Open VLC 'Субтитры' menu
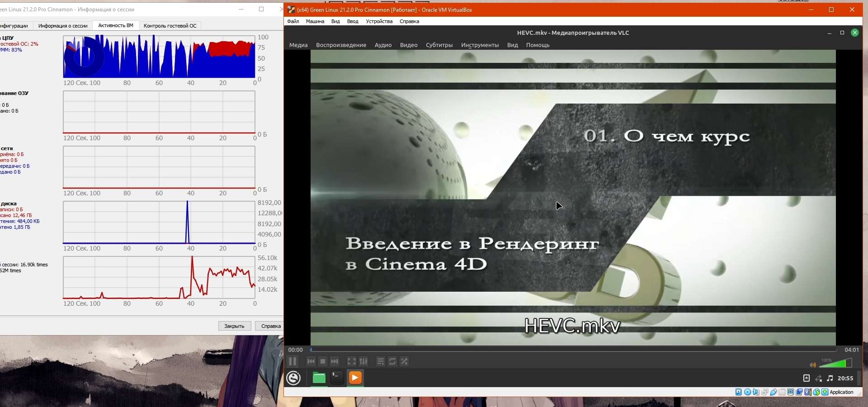This screenshot has height=407, width=868. (439, 45)
